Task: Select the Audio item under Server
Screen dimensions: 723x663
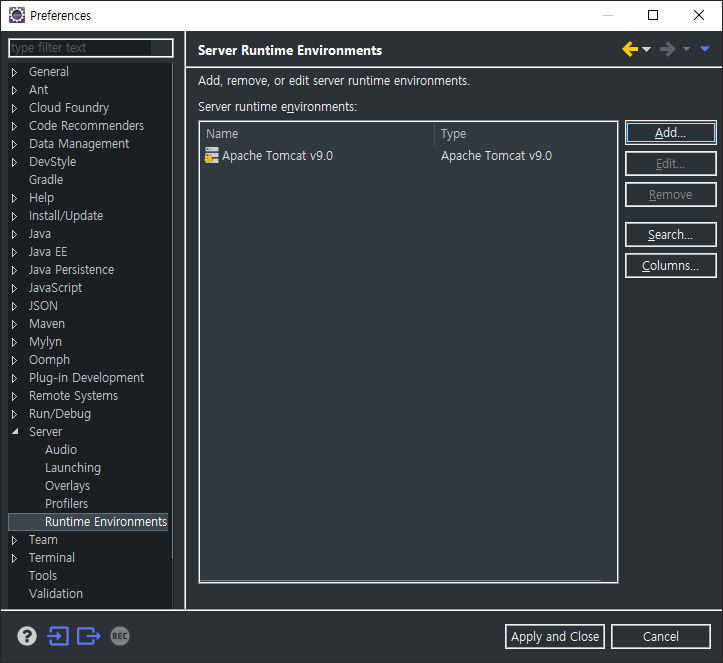Action: point(61,450)
